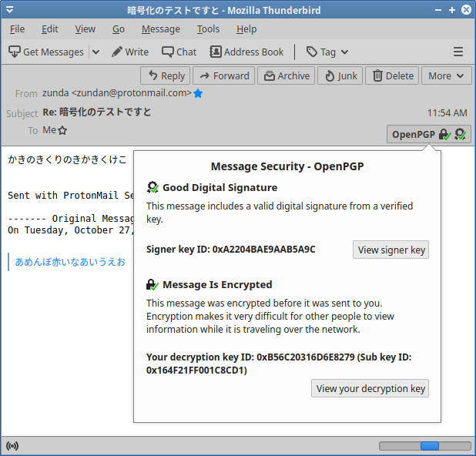Expand the Get Messages dropdown arrow
This screenshot has height=456, width=476.
coord(96,52)
